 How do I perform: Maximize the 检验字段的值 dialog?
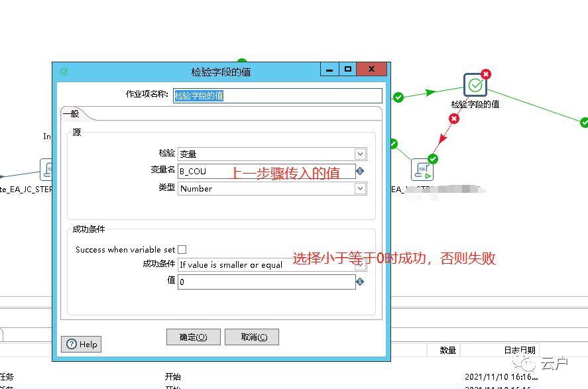pos(347,69)
